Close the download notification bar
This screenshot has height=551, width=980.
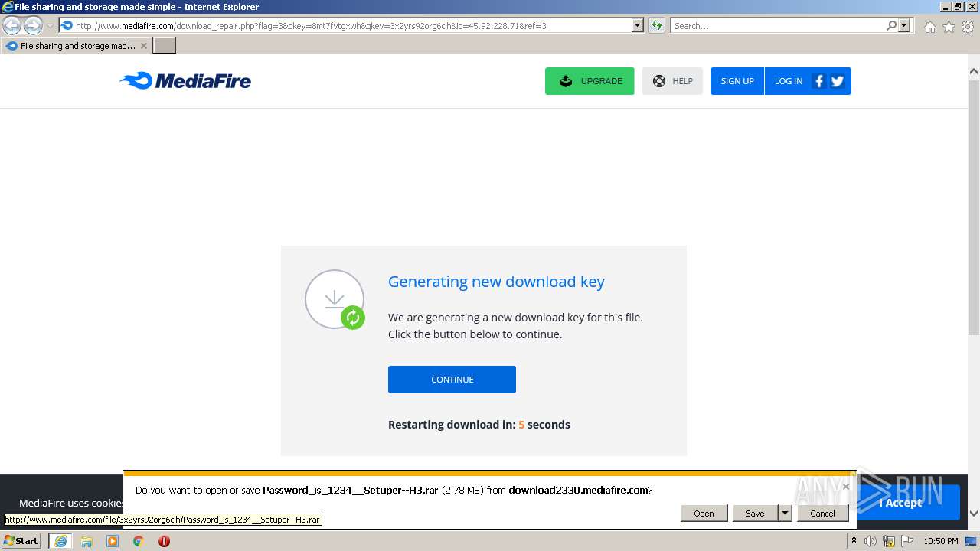tap(845, 486)
